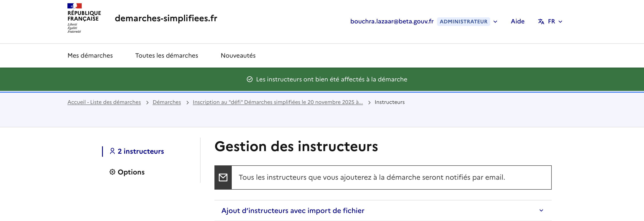Viewport: 644px width, 221px height.
Task: Open the account menu chevron after ADMINISTRATEUR
Action: 495,21
